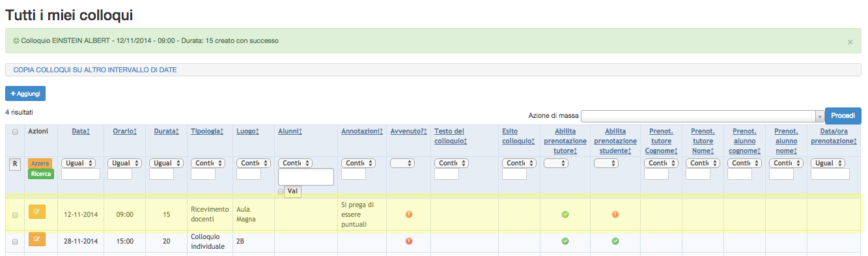Image resolution: width=868 pixels, height=256 pixels.
Task: Expand Copia colloqui su altro intervallo panel
Action: coord(95,70)
